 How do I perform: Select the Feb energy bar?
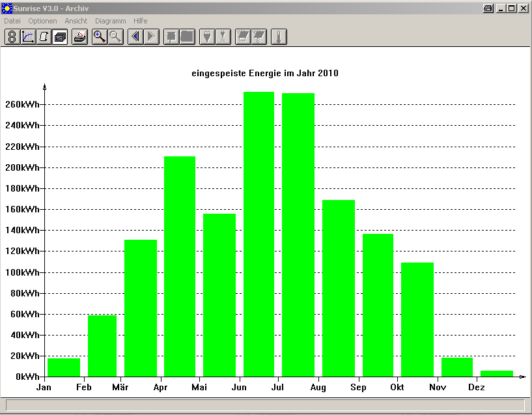click(102, 346)
